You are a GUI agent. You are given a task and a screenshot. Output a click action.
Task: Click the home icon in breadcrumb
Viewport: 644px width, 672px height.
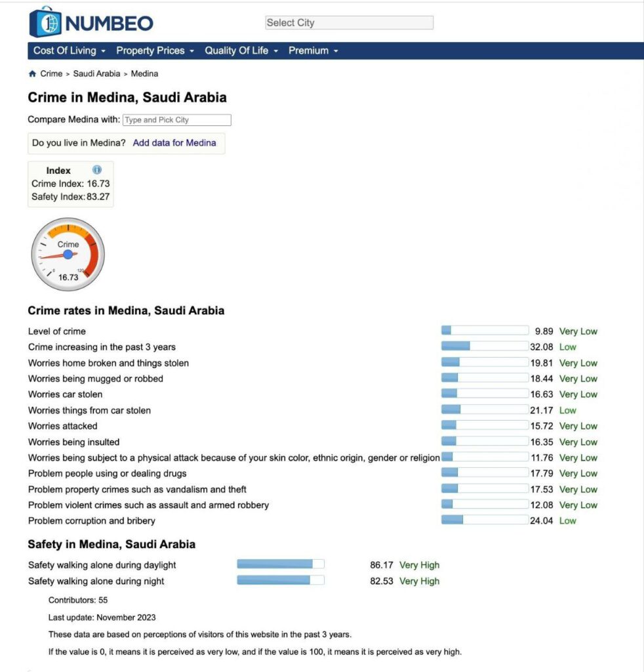[x=32, y=73]
